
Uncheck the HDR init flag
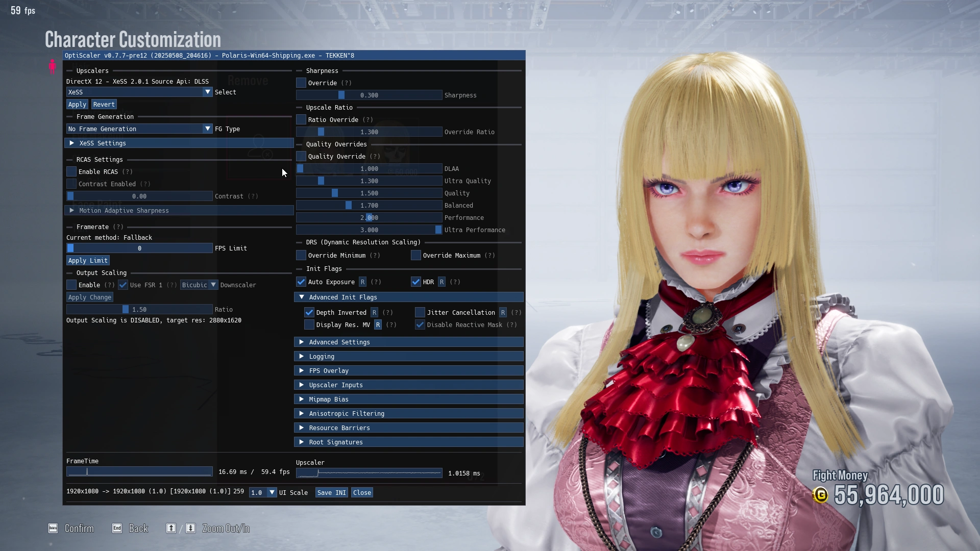tap(416, 282)
